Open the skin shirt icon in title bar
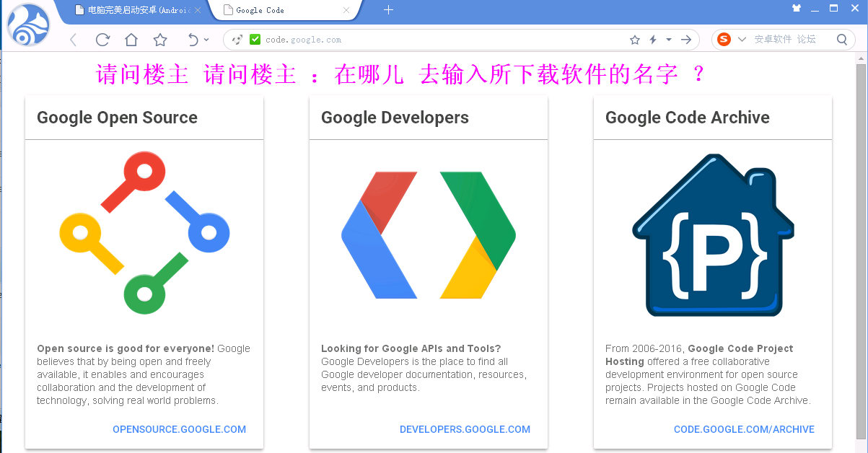868x453 pixels. pyautogui.click(x=797, y=9)
